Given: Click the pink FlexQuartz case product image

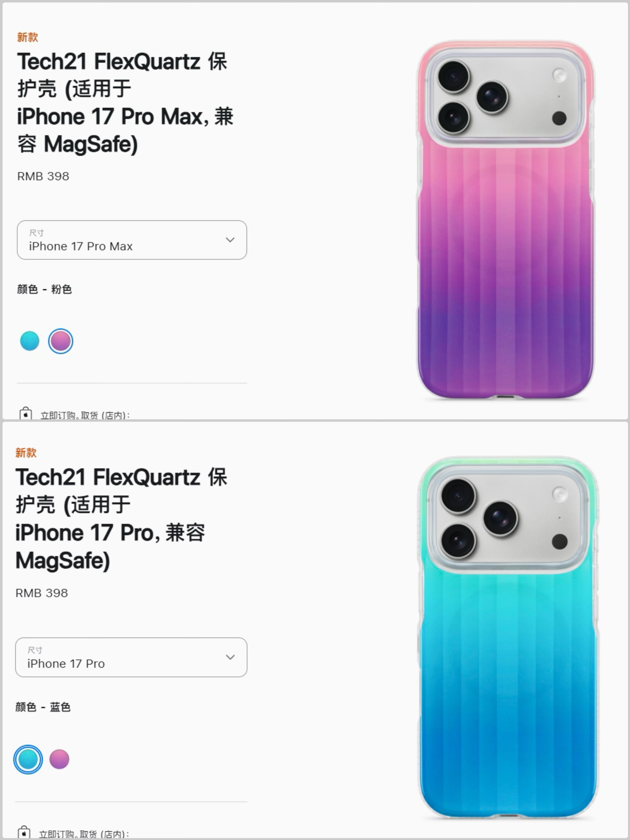Looking at the screenshot, I should [x=506, y=220].
